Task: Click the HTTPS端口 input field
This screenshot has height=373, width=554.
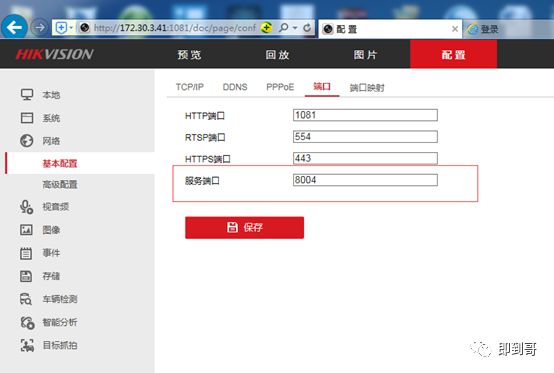Action: click(365, 158)
